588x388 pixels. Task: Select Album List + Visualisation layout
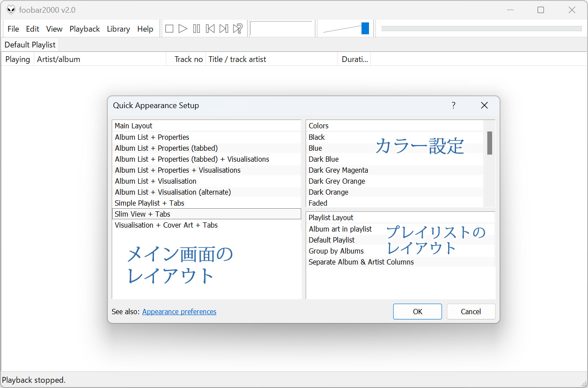click(207, 181)
